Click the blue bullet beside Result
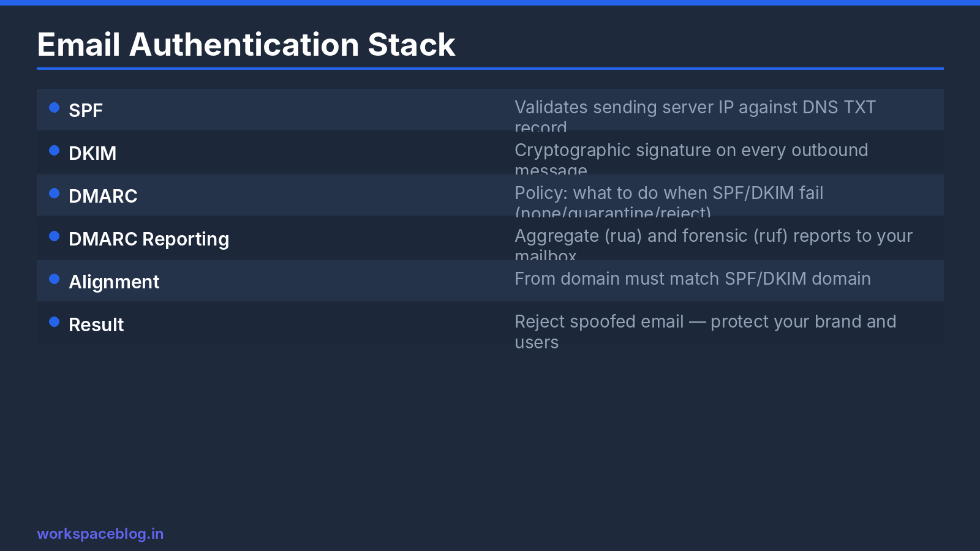The height and width of the screenshot is (551, 980). coord(55,322)
